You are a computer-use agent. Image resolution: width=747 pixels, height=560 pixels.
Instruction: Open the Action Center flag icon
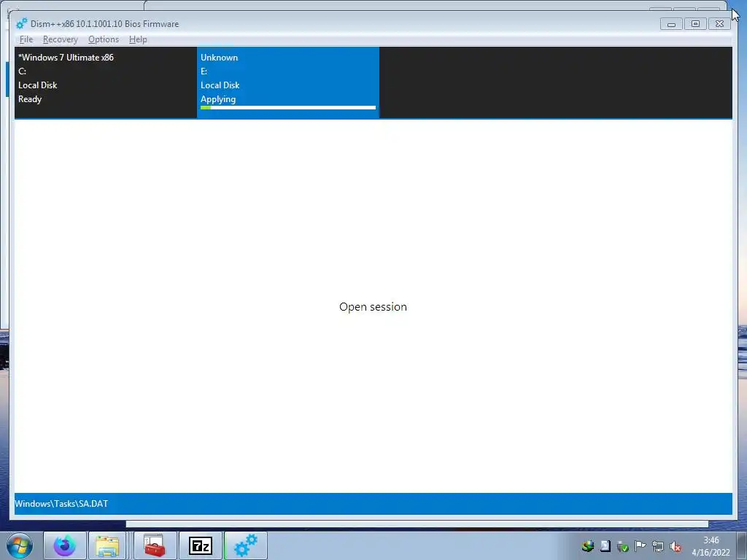(x=640, y=546)
